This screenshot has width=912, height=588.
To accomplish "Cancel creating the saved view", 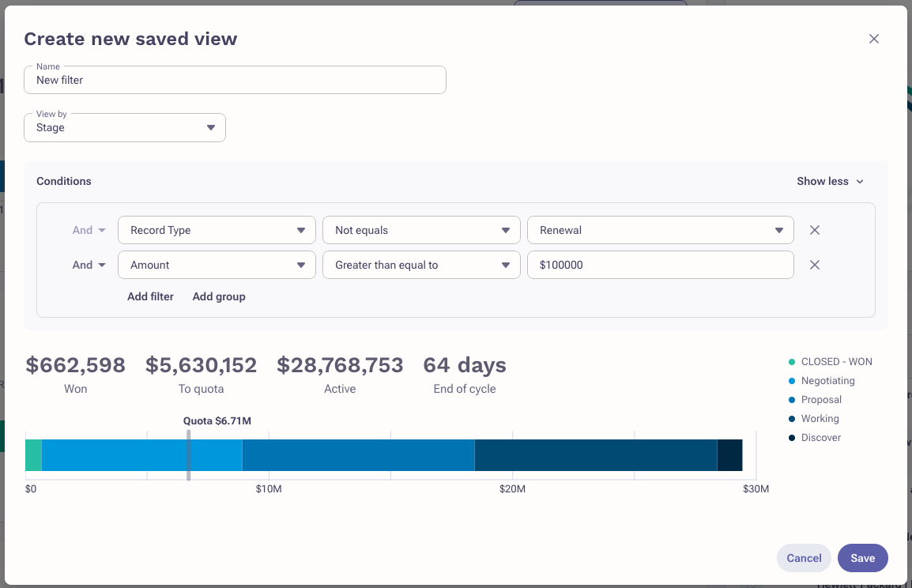I will click(x=804, y=558).
